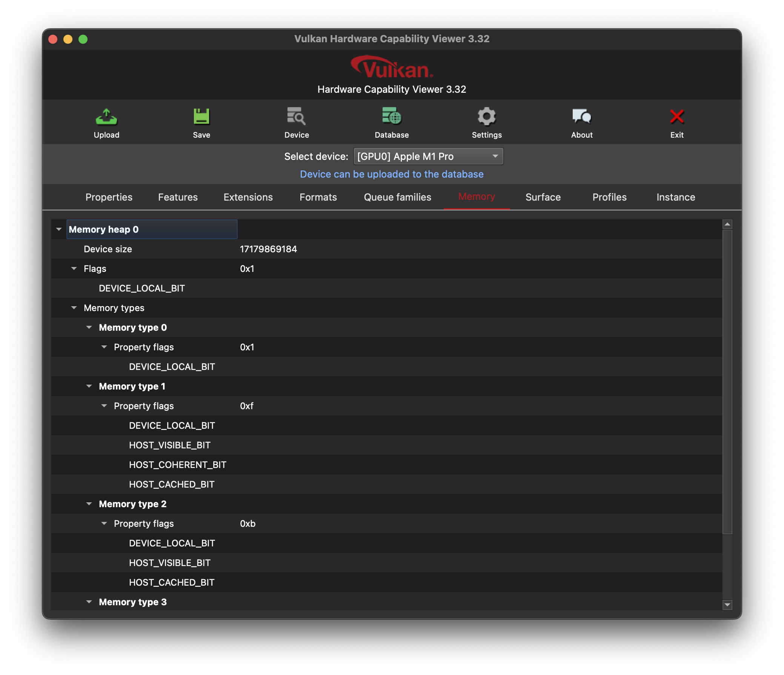The width and height of the screenshot is (784, 675).
Task: Click 'Device can be uploaded to the database' link
Action: [392, 174]
